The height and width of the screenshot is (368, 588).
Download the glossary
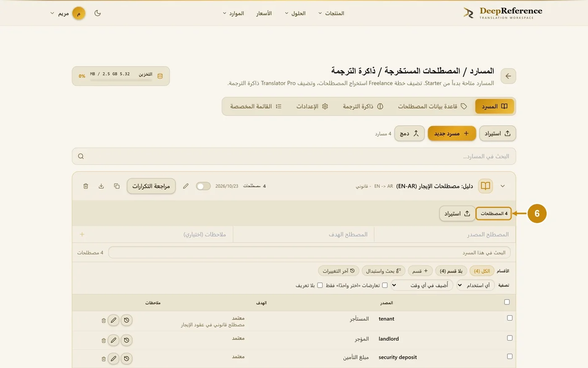click(101, 186)
